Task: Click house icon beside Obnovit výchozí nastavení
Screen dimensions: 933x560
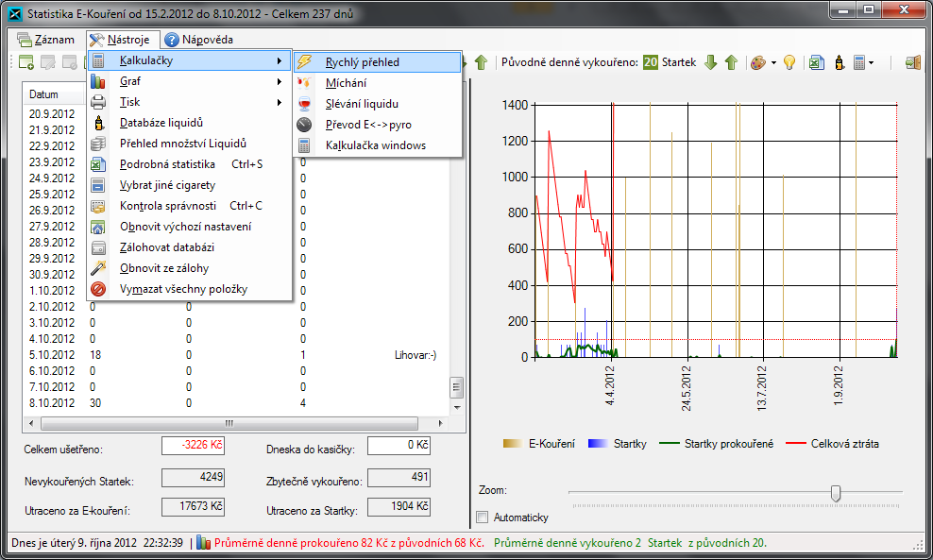Action: tap(98, 227)
